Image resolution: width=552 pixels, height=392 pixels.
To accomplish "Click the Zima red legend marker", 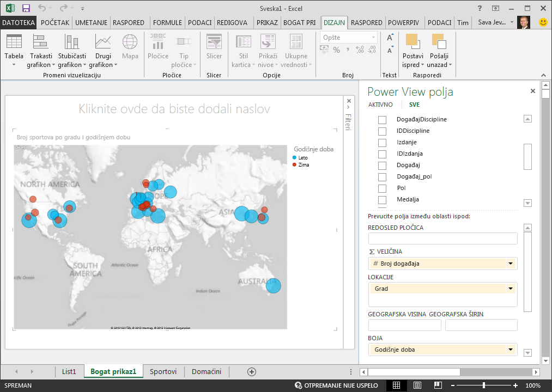I will click(x=294, y=164).
